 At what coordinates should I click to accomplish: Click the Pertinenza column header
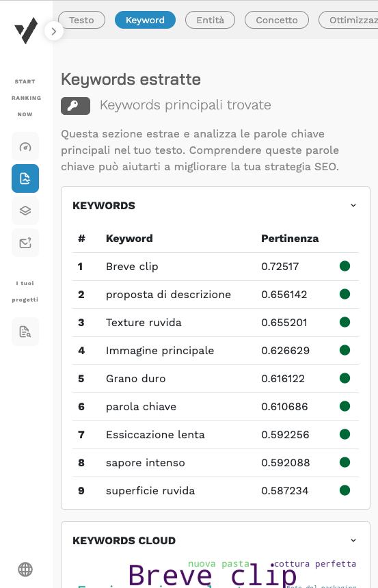pos(290,239)
